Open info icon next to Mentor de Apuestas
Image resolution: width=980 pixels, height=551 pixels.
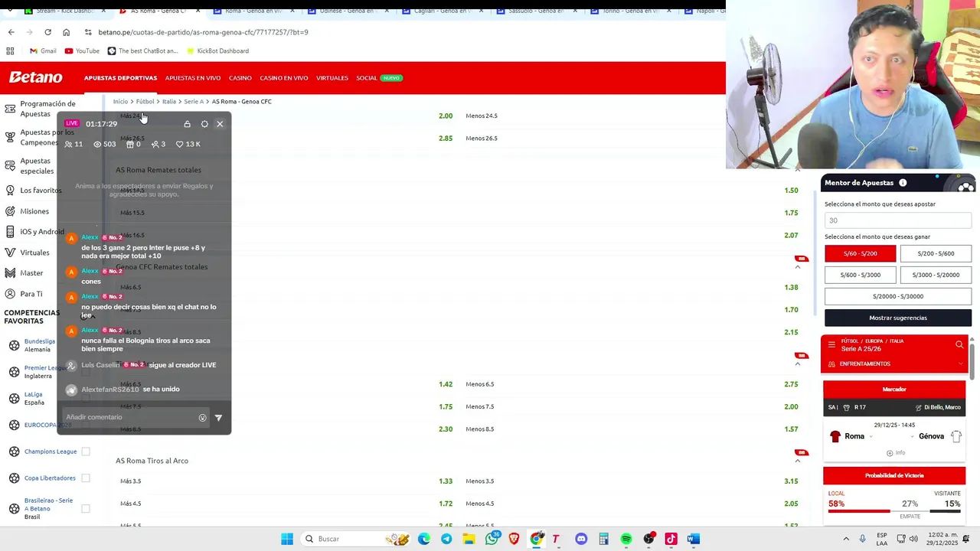(x=903, y=183)
